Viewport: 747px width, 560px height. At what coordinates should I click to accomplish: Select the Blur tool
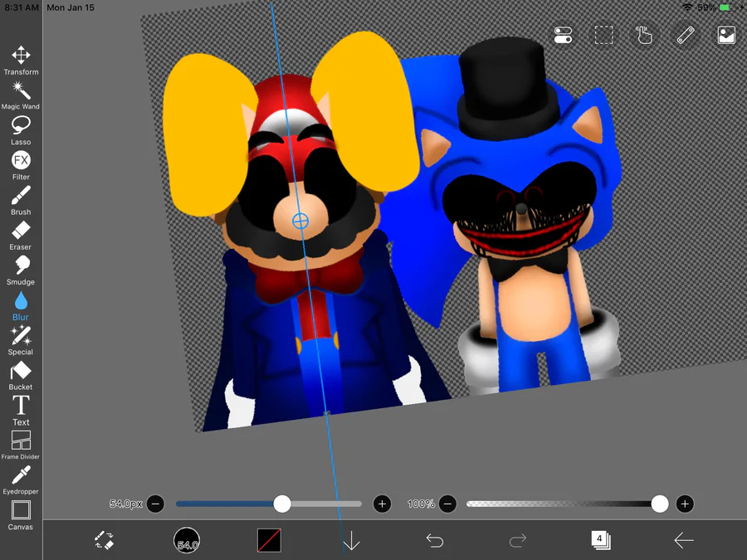click(21, 305)
